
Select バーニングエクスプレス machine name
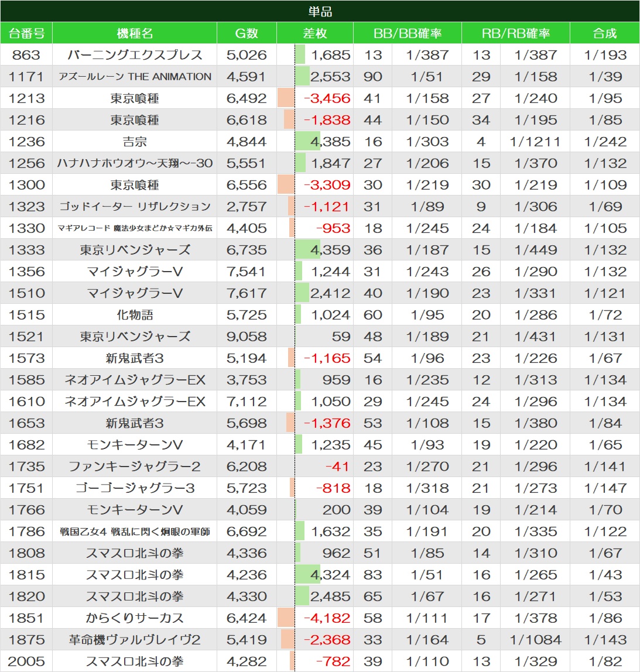click(135, 55)
